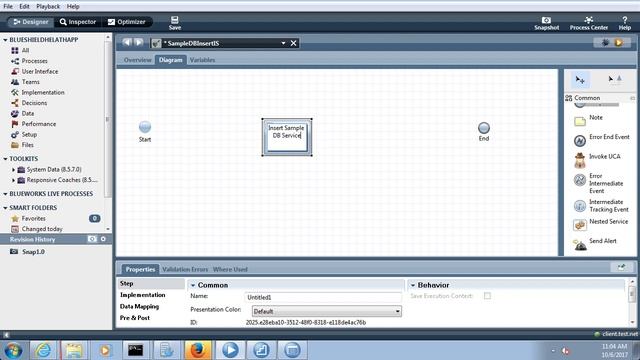The width and height of the screenshot is (640, 360).
Task: Pick Note from palette
Action: [589, 120]
